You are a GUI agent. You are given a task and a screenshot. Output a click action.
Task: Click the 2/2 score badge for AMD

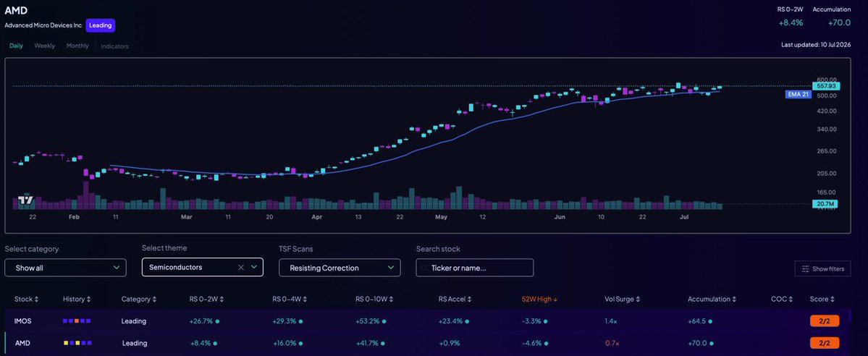click(x=825, y=343)
